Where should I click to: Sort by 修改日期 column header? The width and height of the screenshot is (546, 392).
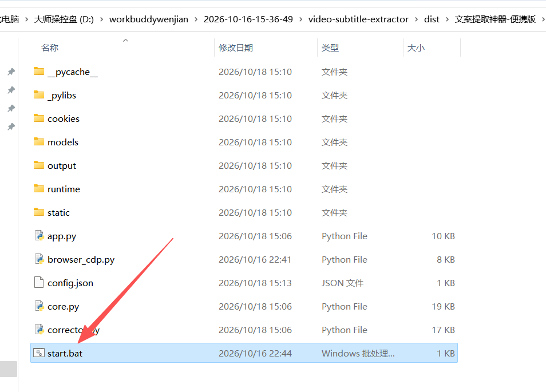(236, 47)
